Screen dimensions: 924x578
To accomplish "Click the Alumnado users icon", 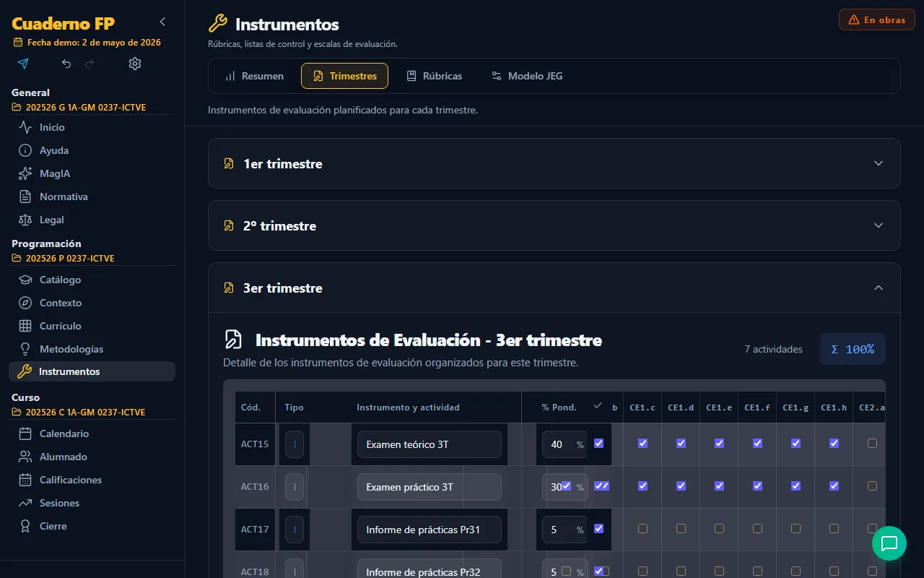I will coord(25,457).
